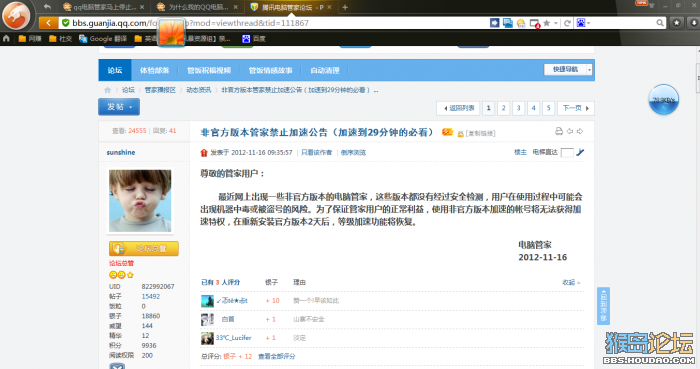Viewport: 700px width, 369px height.
Task: Open the dropdown arrow beside the bookmark star
Action: coord(556,23)
